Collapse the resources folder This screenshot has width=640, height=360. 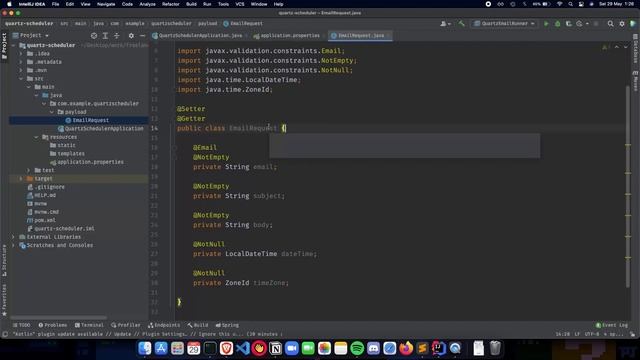tap(36, 137)
